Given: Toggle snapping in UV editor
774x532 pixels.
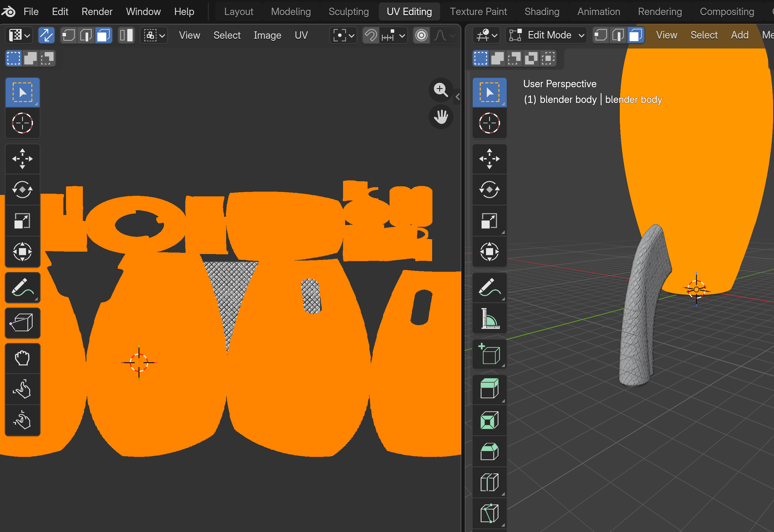Looking at the screenshot, I should click(x=371, y=35).
